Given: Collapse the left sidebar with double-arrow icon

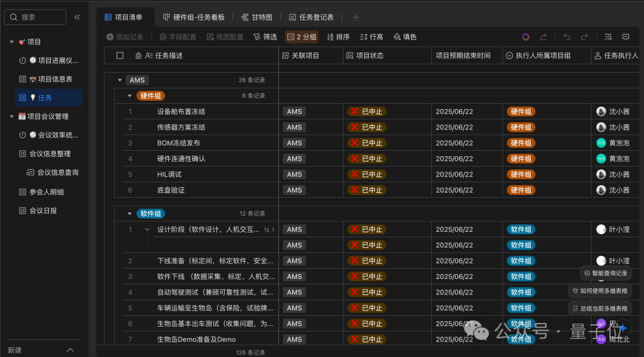Looking at the screenshot, I should click(77, 17).
